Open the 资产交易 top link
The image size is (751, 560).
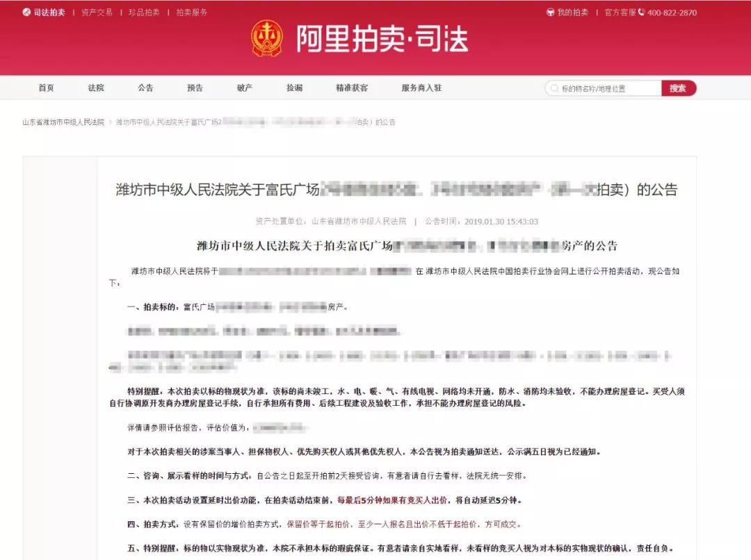point(97,13)
